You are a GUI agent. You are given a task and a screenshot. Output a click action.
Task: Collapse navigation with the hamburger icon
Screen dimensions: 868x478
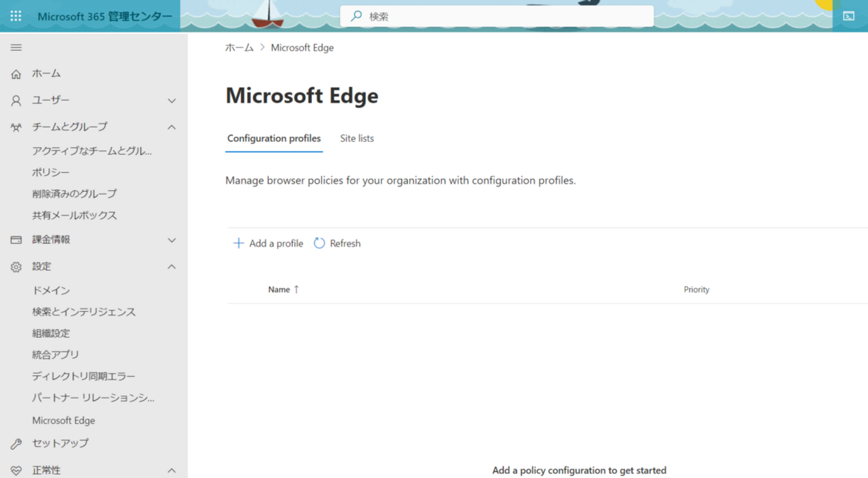point(16,47)
